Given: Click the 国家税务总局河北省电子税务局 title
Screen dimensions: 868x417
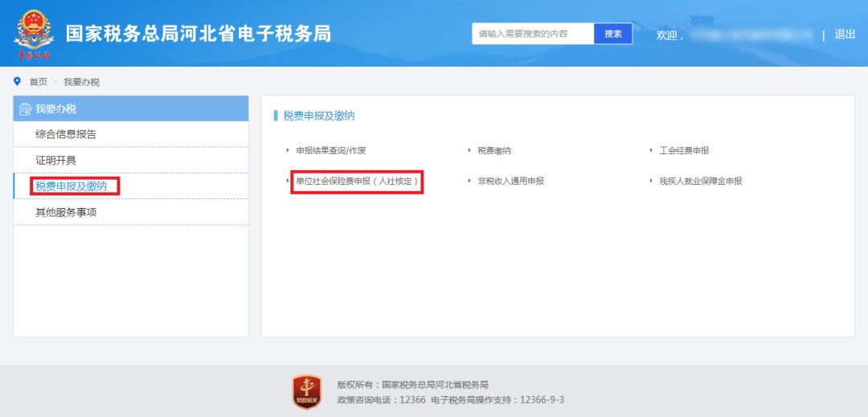Looking at the screenshot, I should (x=199, y=34).
